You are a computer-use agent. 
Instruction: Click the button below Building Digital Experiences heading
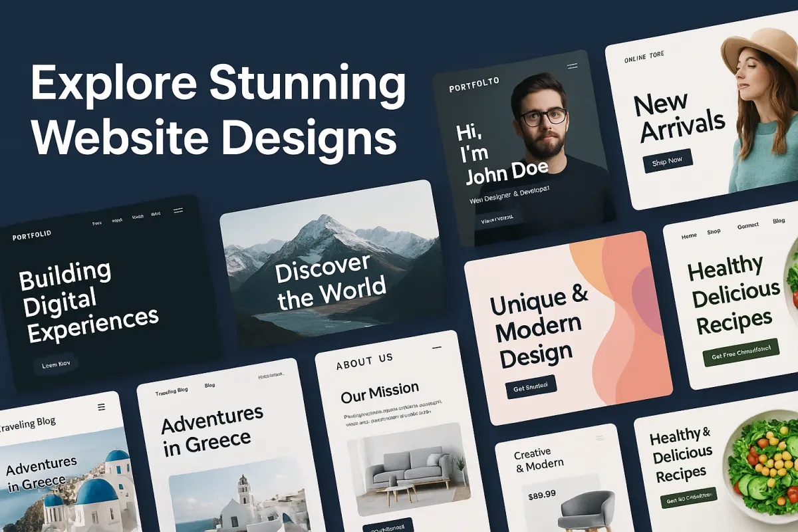(x=56, y=364)
